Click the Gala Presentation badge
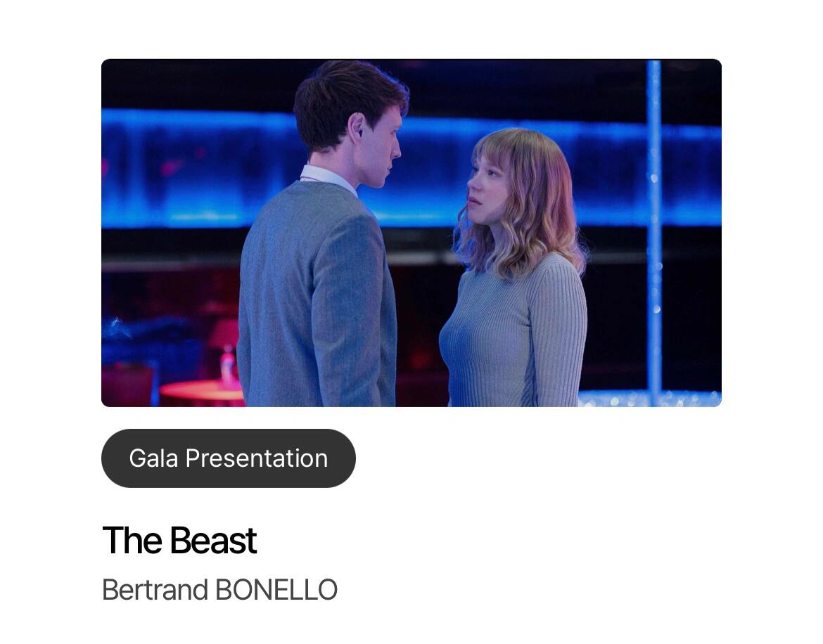Viewport: 823px width, 644px height. tap(229, 458)
